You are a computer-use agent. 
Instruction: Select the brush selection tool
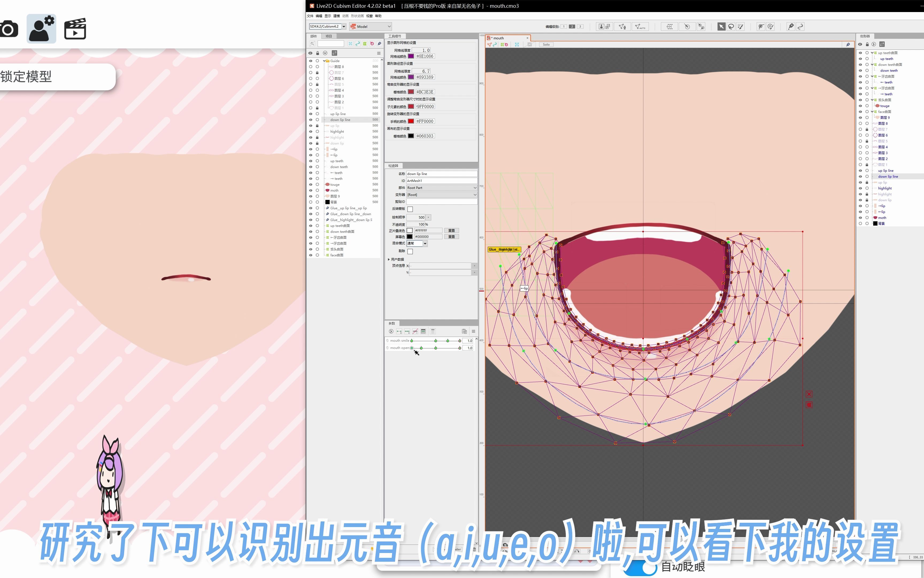pyautogui.click(x=740, y=26)
